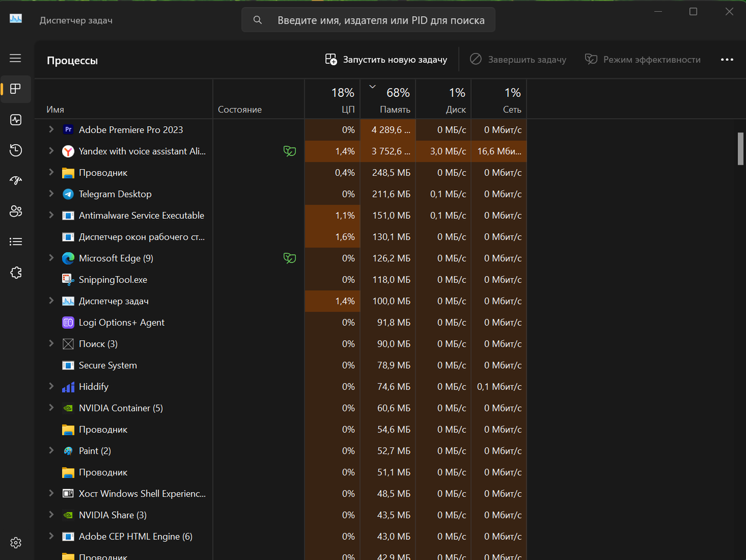Open the Performance page from sidebar

tap(16, 119)
